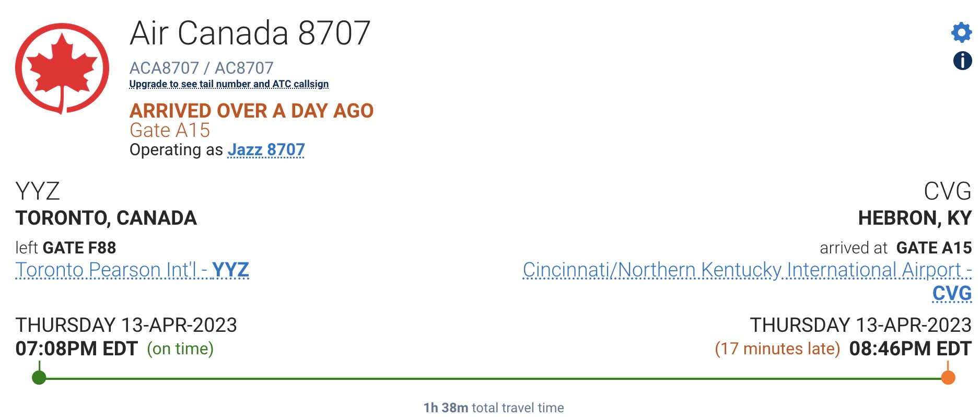The width and height of the screenshot is (980, 417).
Task: Click the Air Canada 8707 heading
Action: point(250,33)
